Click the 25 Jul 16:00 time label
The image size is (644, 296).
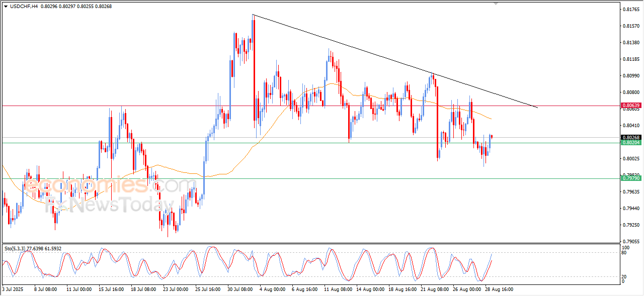coord(208,290)
